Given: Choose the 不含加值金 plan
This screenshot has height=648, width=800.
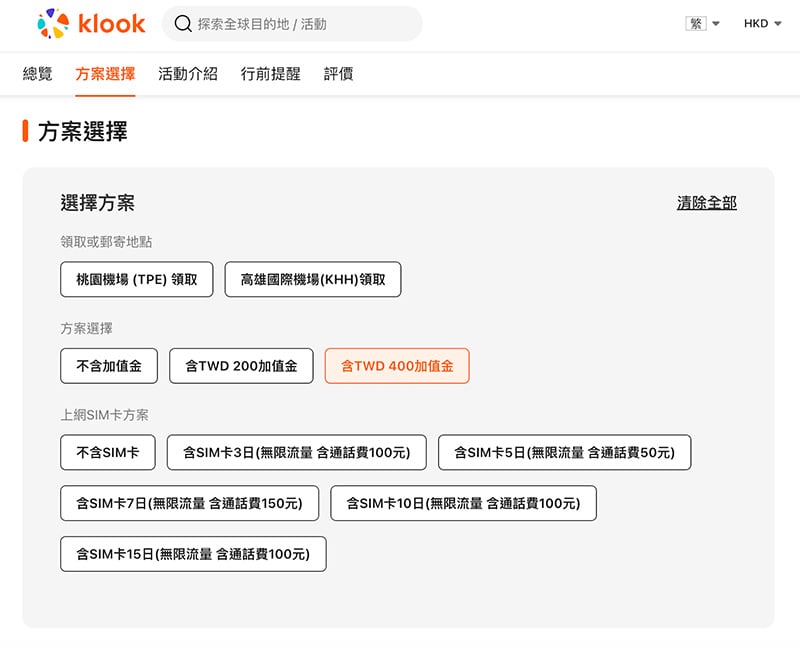Looking at the screenshot, I should pos(109,366).
